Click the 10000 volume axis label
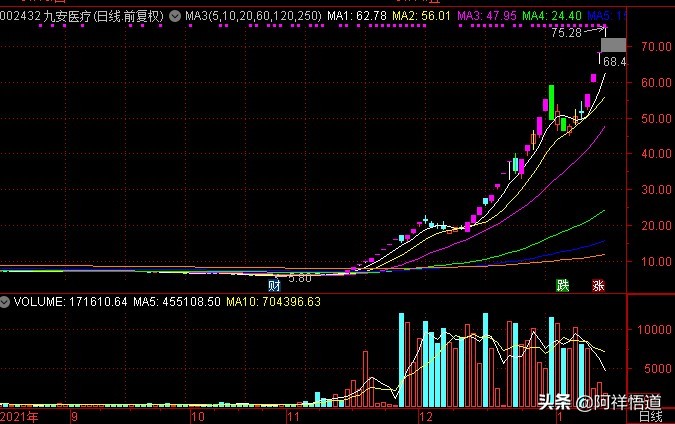675x424 pixels. click(654, 330)
